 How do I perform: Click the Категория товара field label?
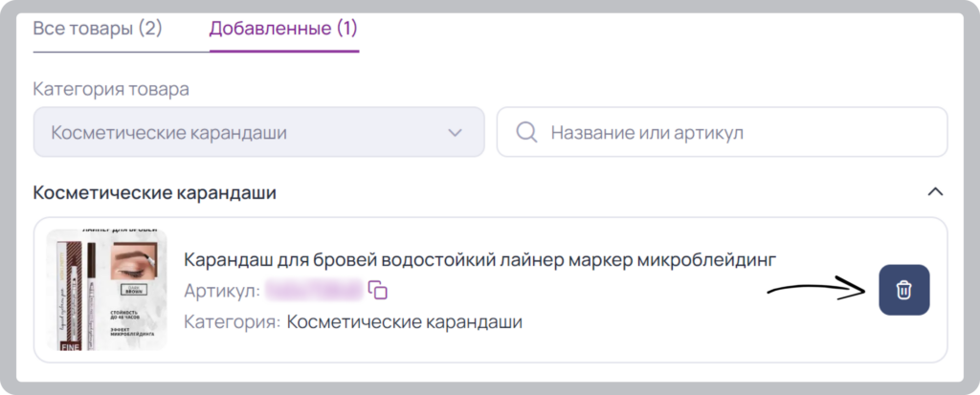tap(111, 89)
